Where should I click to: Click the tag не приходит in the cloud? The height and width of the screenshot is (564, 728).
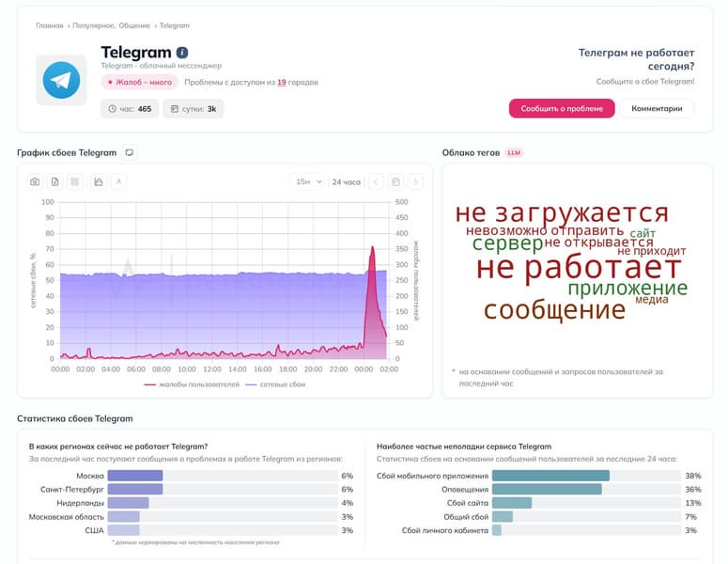click(651, 251)
